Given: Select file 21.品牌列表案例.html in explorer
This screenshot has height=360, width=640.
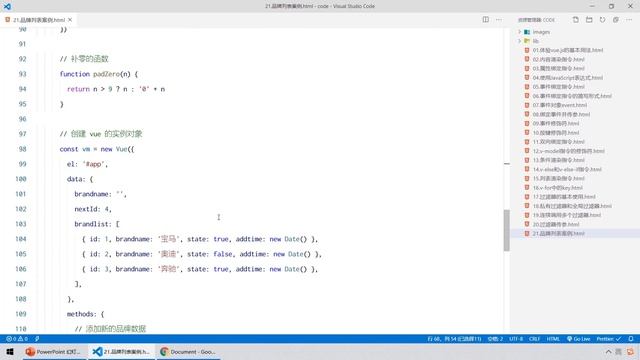Looking at the screenshot, I should click(x=558, y=233).
